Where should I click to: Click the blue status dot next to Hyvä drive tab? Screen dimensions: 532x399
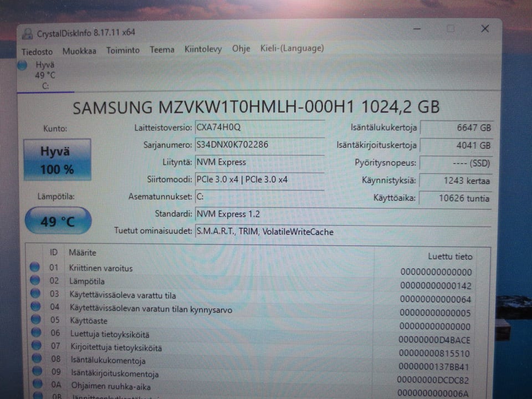pos(22,65)
